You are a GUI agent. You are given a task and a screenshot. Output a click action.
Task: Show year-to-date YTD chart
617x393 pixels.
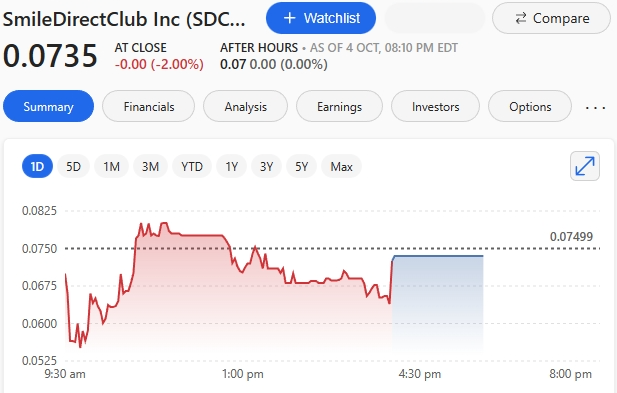192,166
